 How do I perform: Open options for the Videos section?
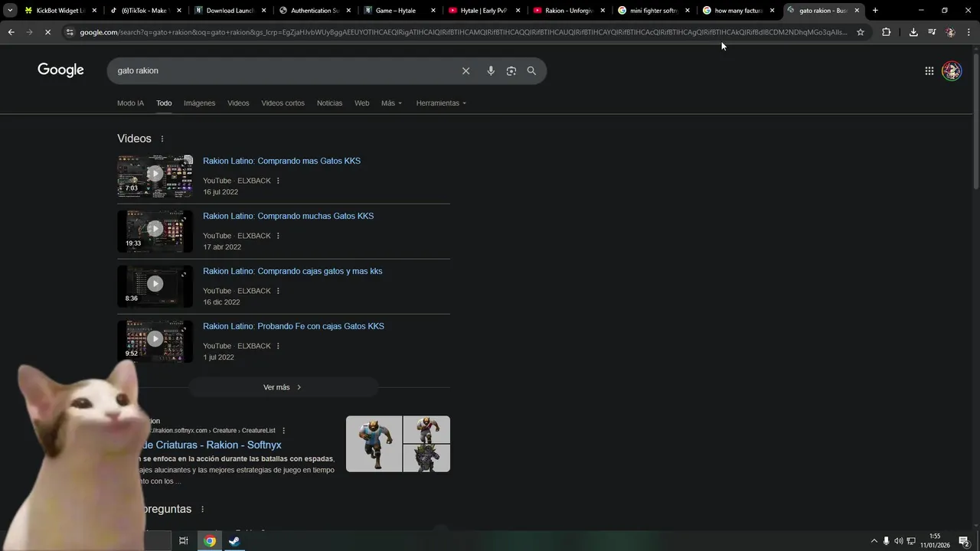pyautogui.click(x=162, y=139)
